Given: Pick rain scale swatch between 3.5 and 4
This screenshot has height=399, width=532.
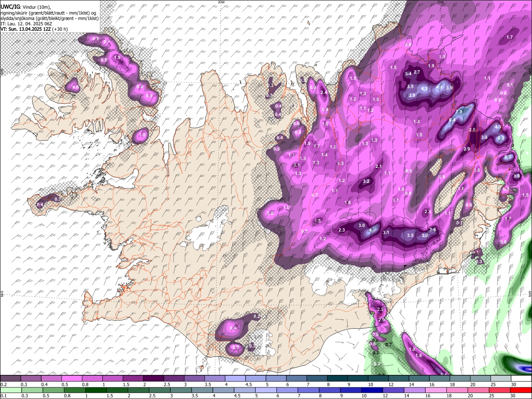Looking at the screenshot, I should (202, 390).
